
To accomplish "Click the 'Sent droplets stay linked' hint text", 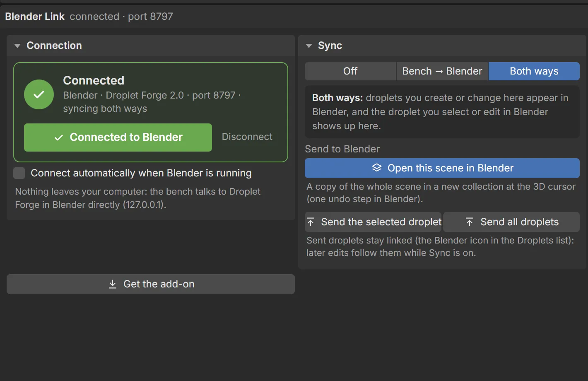I will click(440, 246).
